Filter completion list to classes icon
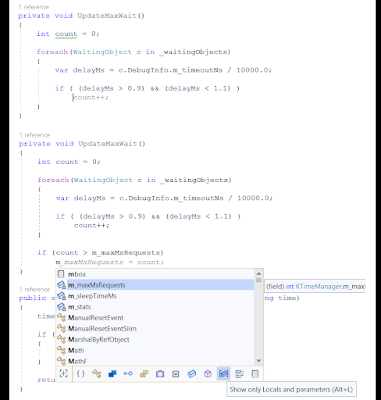The width and height of the screenshot is (381, 400). (x=97, y=374)
